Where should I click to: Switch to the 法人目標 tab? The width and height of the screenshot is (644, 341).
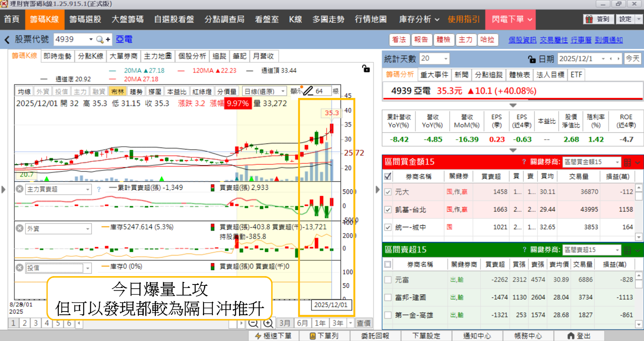(x=550, y=75)
